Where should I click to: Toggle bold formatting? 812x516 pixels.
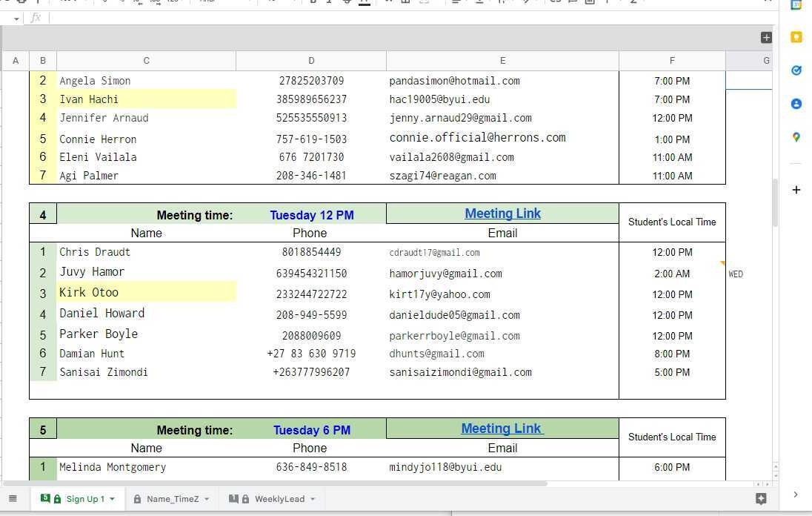[x=313, y=2]
